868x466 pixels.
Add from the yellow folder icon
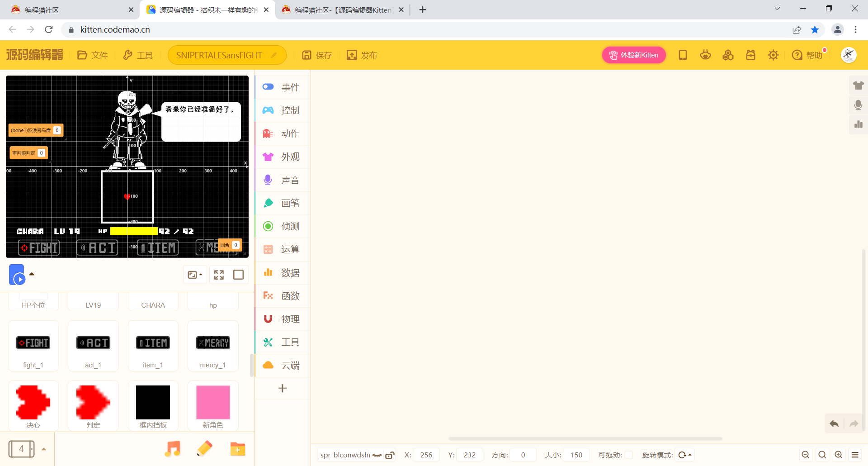point(237,449)
